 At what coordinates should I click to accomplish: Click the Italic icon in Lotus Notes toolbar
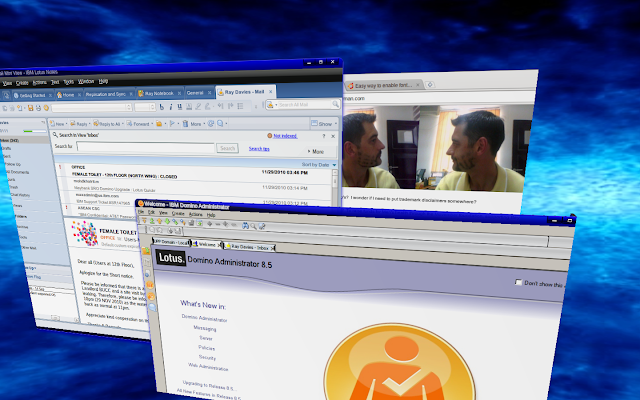click(171, 107)
